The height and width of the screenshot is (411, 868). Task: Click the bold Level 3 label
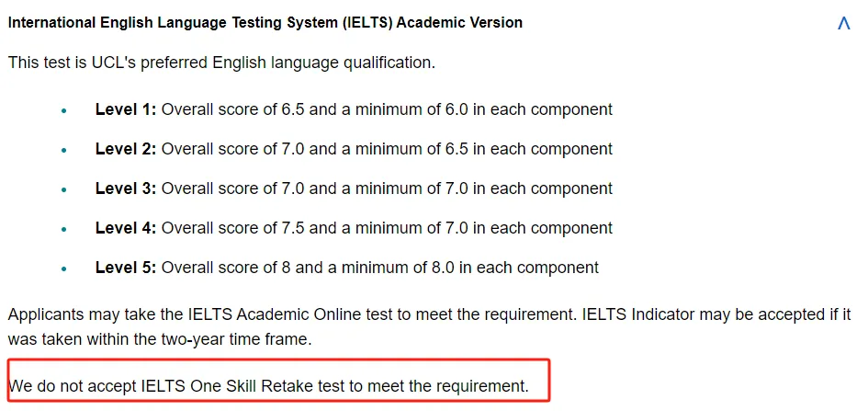[x=126, y=188]
